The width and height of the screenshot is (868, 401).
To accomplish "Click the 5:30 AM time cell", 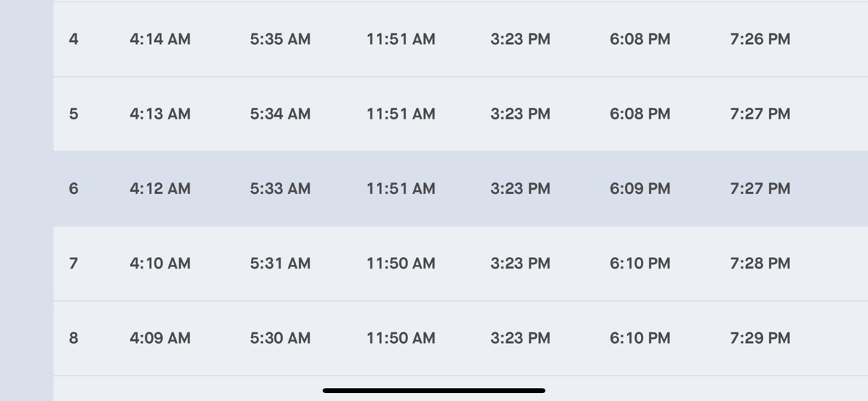I will 280,338.
